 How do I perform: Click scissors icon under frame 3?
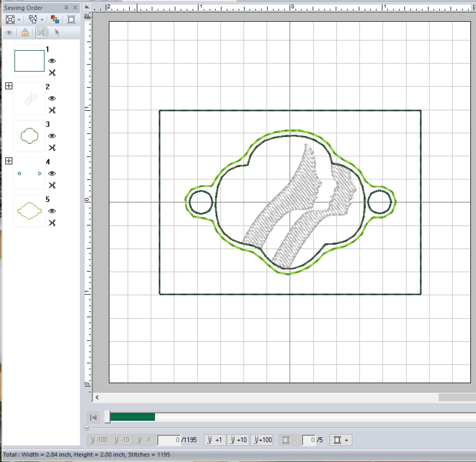52,148
